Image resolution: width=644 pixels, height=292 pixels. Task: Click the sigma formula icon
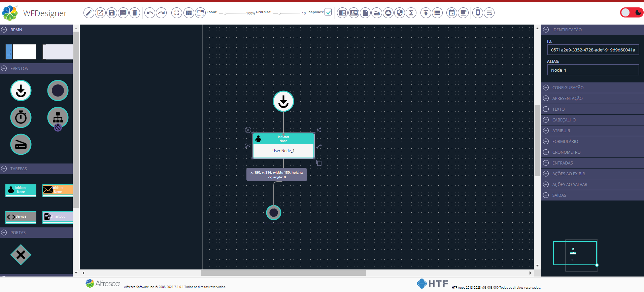(411, 13)
